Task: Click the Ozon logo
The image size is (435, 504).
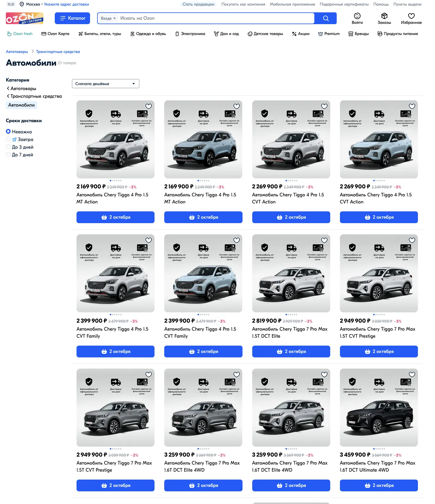Action: coord(24,18)
